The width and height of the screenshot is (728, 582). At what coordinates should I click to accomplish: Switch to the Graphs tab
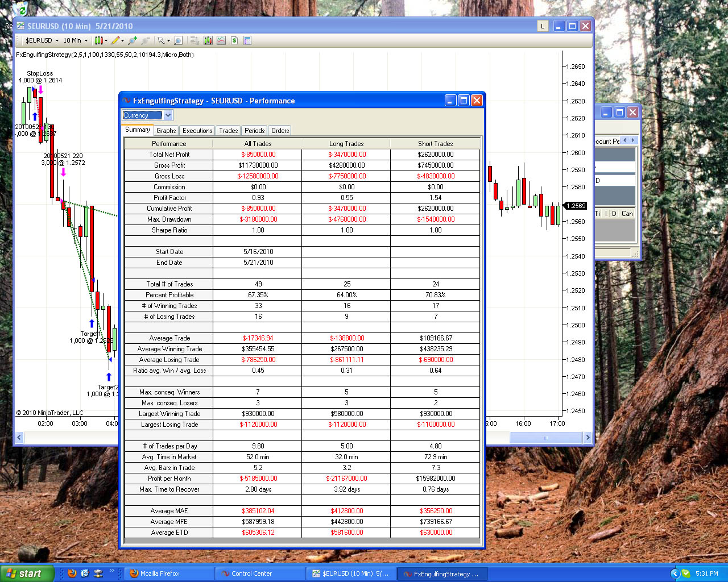pyautogui.click(x=166, y=131)
